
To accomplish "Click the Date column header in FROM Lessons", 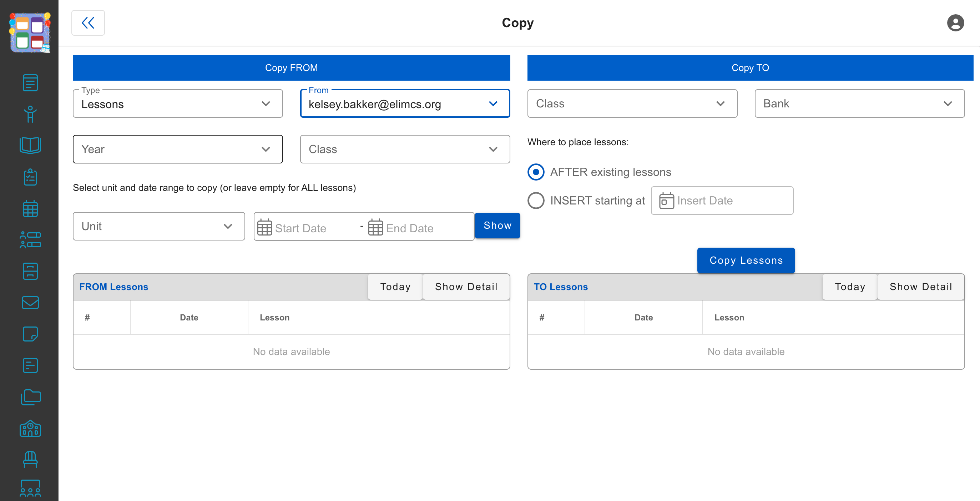I will pos(189,317).
